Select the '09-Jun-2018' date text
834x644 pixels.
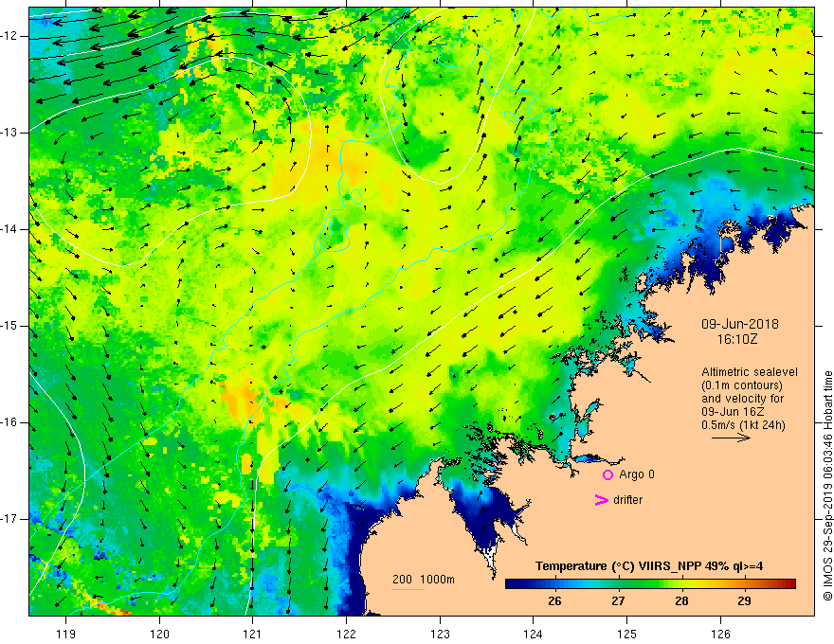tap(740, 324)
